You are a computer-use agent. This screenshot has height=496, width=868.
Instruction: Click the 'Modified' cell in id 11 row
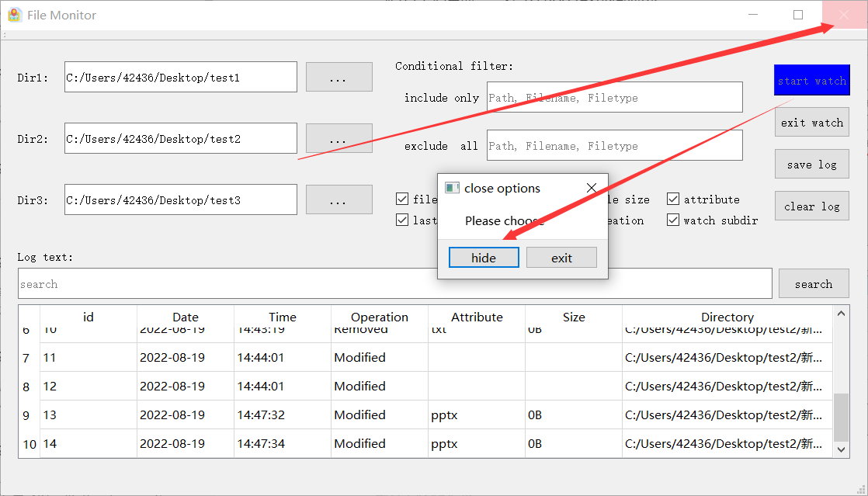pos(380,358)
